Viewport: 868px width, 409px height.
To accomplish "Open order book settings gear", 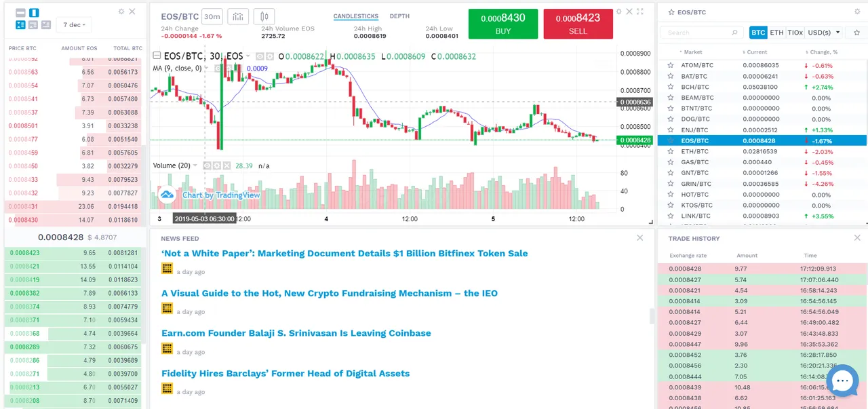I will 121,12.
